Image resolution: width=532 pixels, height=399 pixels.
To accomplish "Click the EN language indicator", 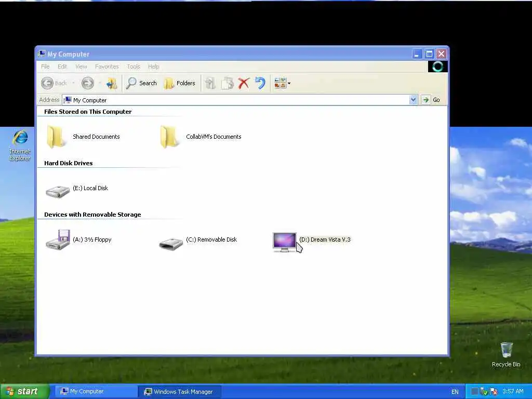I will [x=455, y=392].
